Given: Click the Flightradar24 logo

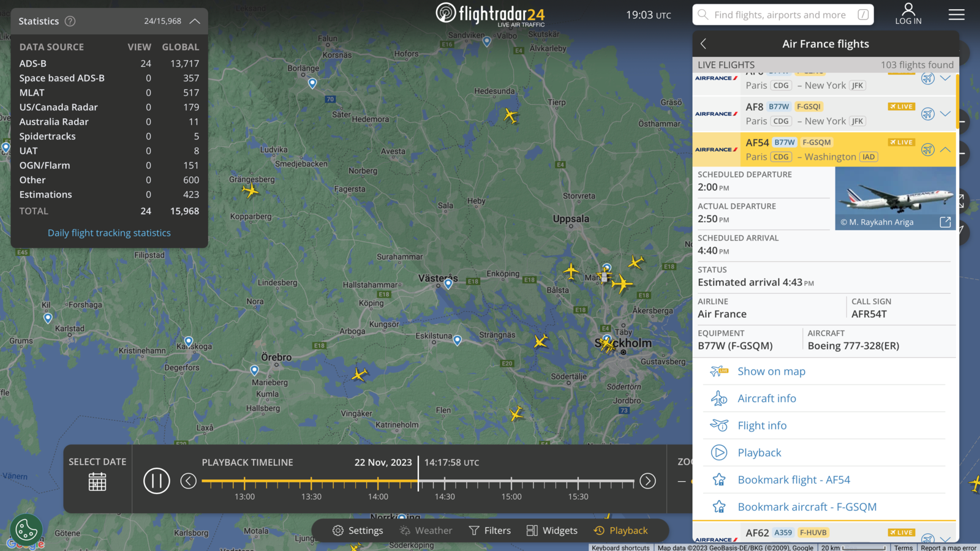Looking at the screenshot, I should (x=490, y=14).
